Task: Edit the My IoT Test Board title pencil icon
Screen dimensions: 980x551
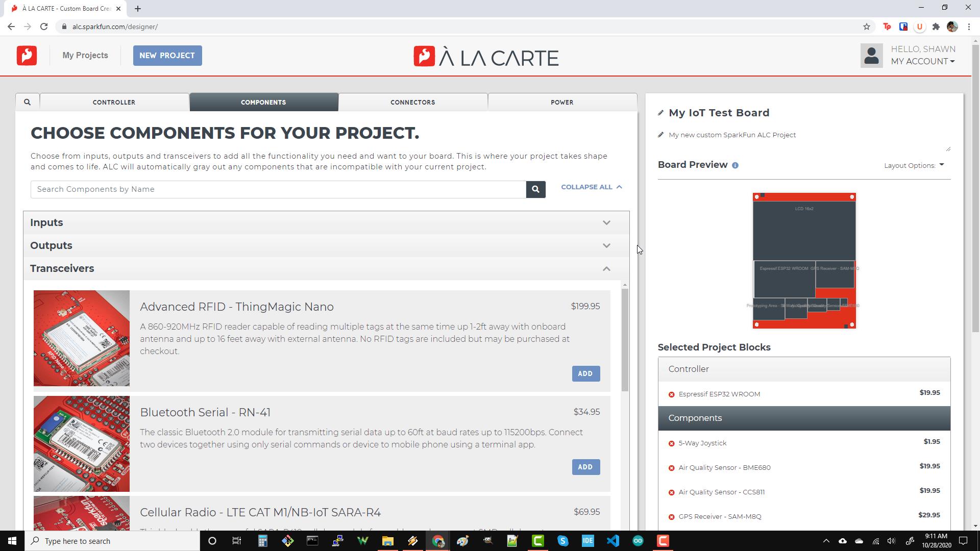Action: tap(661, 113)
